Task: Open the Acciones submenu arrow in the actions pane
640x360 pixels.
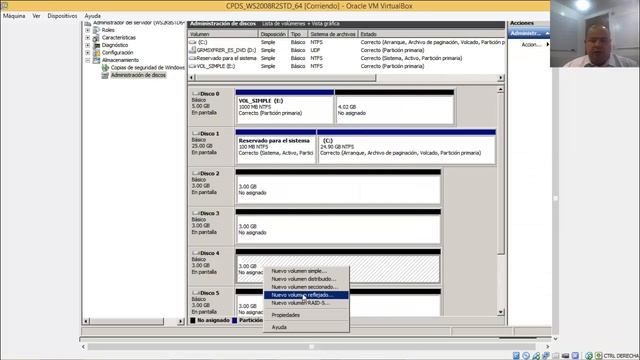Action: tap(547, 44)
